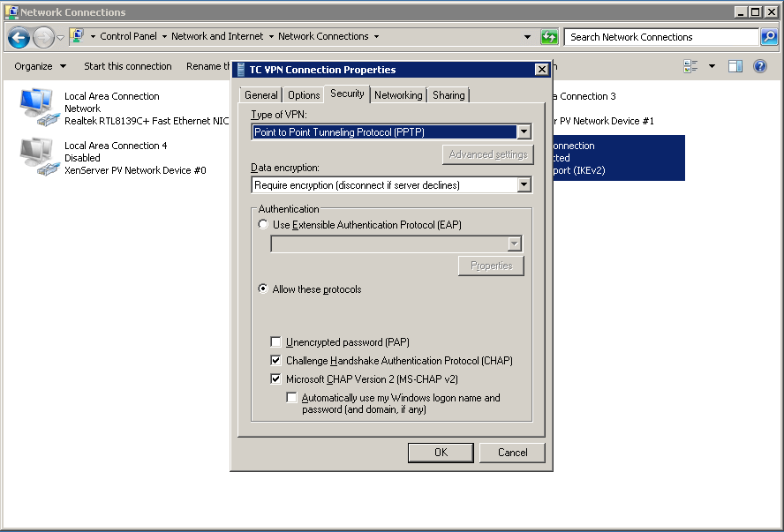Click the Search Network Connections field

tap(660, 37)
